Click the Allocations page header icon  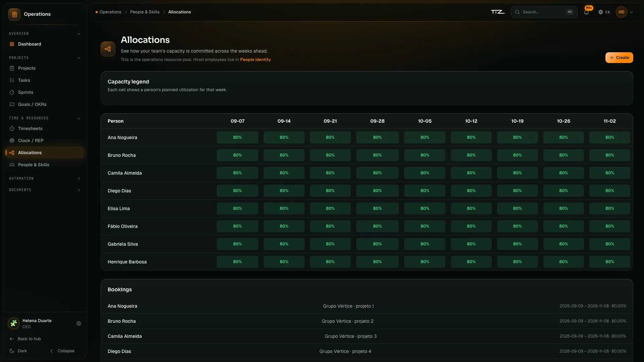pos(108,49)
